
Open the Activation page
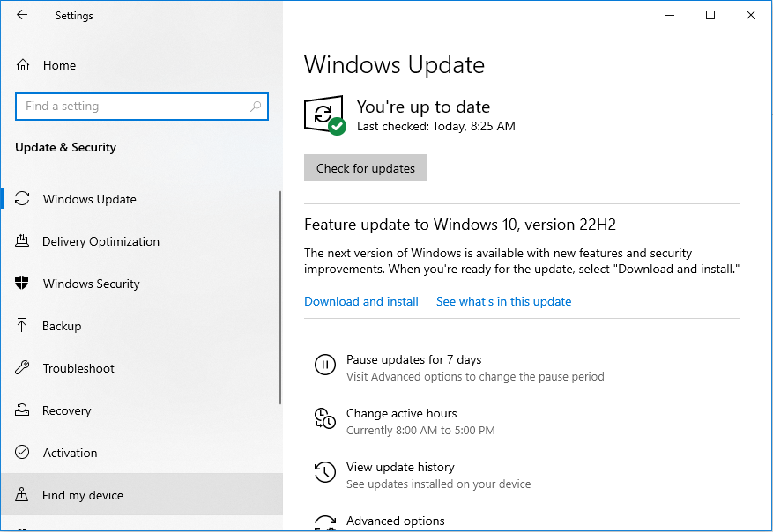pos(70,453)
